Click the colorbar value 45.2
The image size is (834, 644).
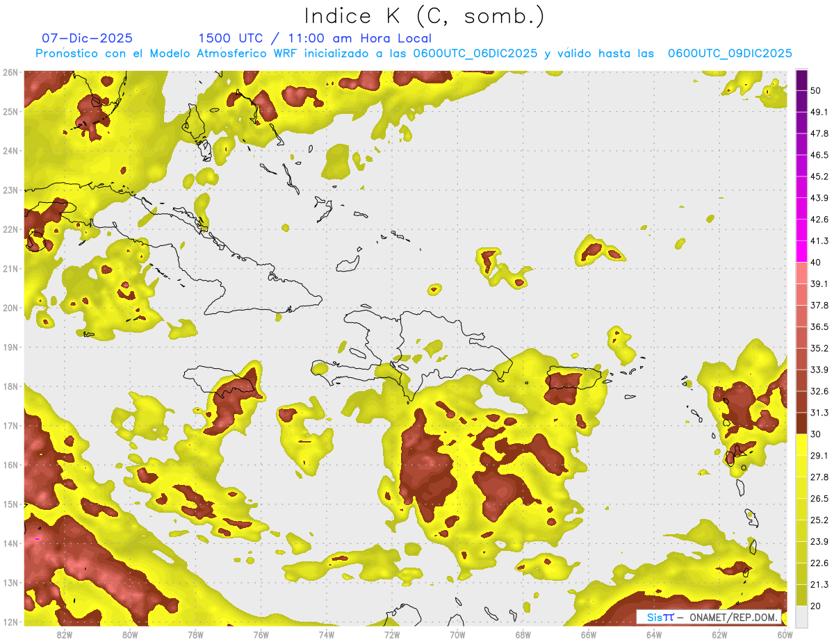(x=819, y=176)
